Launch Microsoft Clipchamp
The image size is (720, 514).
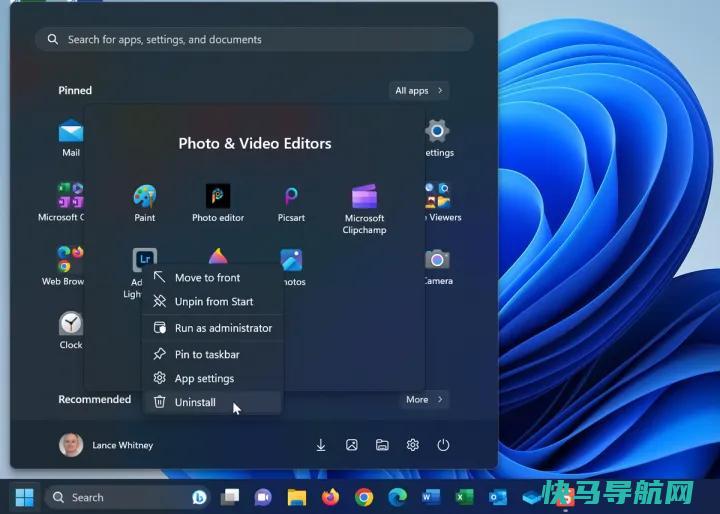pos(364,197)
